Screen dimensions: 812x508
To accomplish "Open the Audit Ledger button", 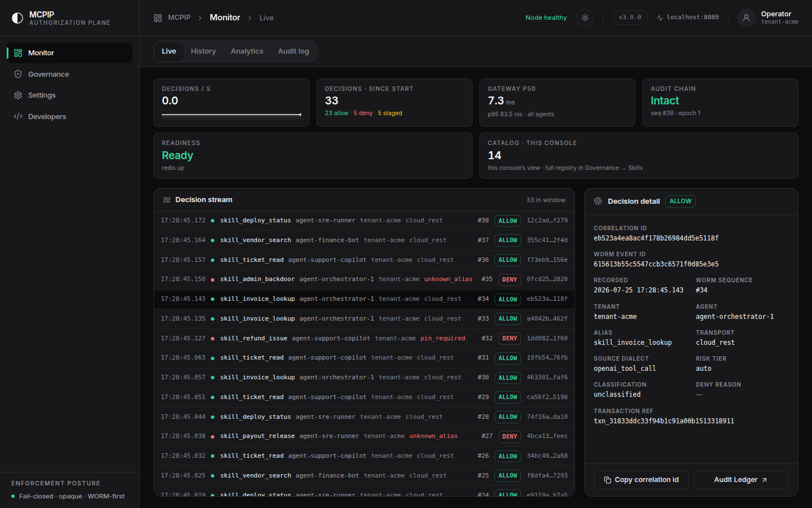I will pyautogui.click(x=741, y=480).
